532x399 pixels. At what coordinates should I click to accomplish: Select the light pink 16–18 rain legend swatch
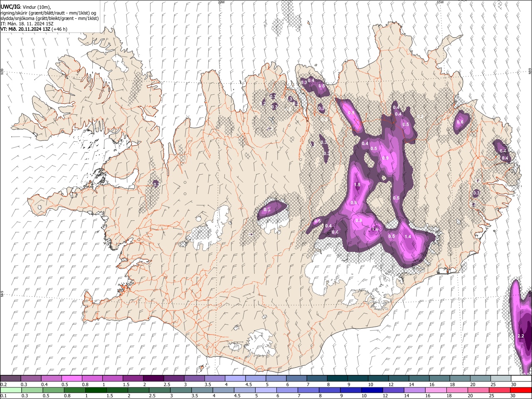coord(436,390)
